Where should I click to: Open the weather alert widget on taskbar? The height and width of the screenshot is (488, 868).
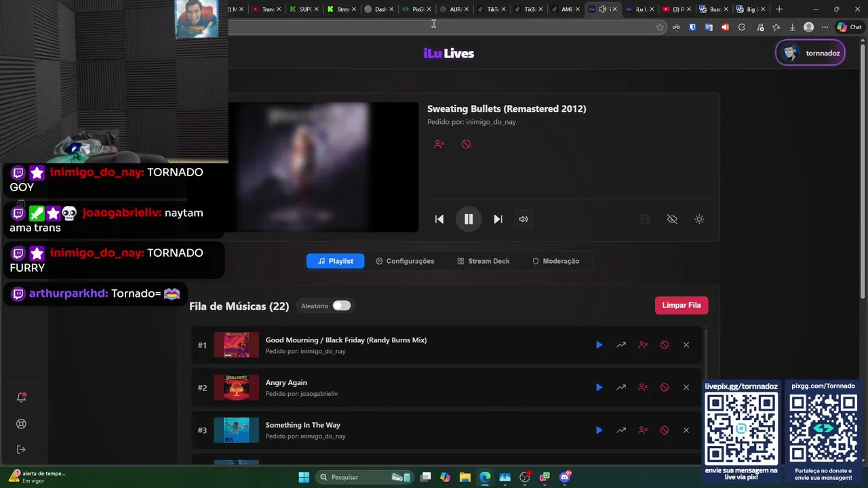pyautogui.click(x=37, y=477)
